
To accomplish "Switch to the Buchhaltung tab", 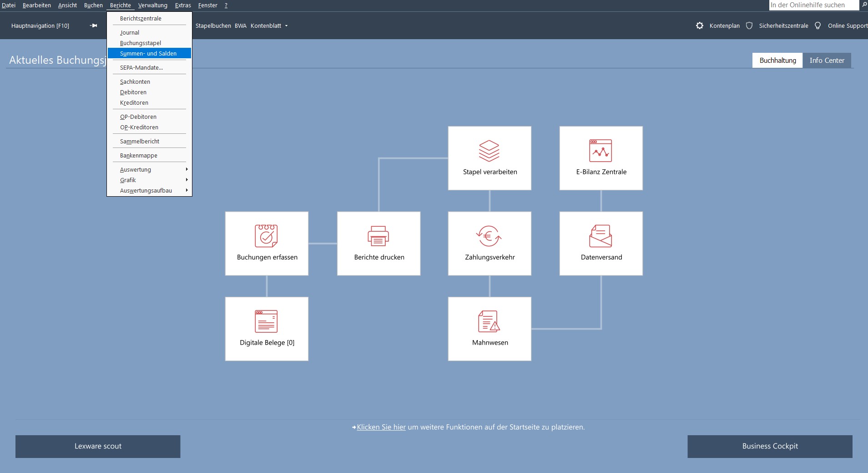I will click(777, 60).
